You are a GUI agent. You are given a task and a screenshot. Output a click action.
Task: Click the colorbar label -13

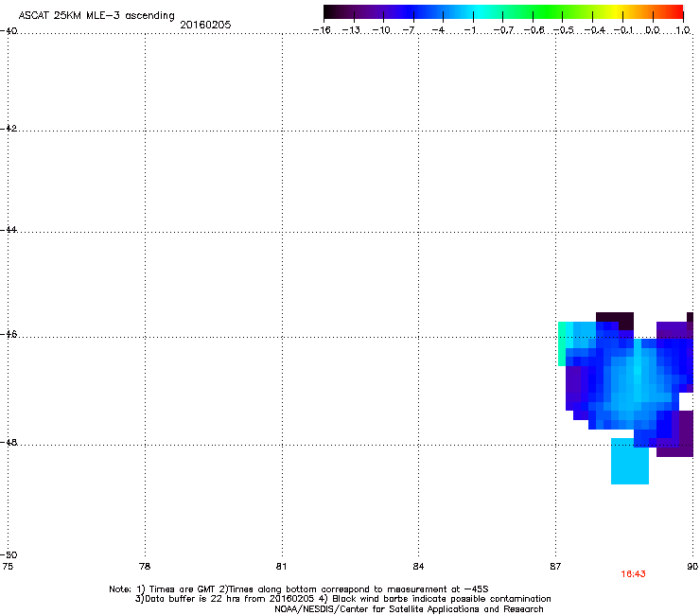click(x=351, y=30)
